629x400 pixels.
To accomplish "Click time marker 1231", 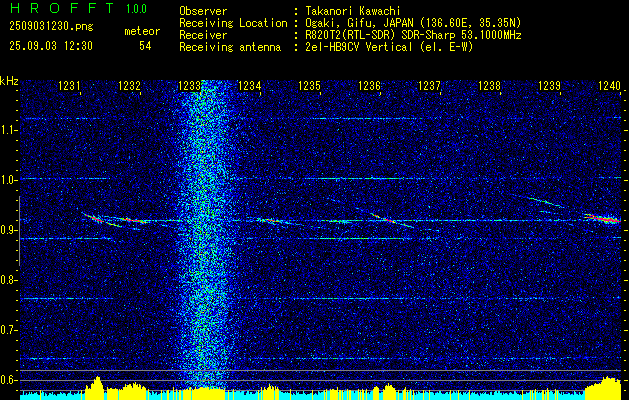I will [x=69, y=85].
